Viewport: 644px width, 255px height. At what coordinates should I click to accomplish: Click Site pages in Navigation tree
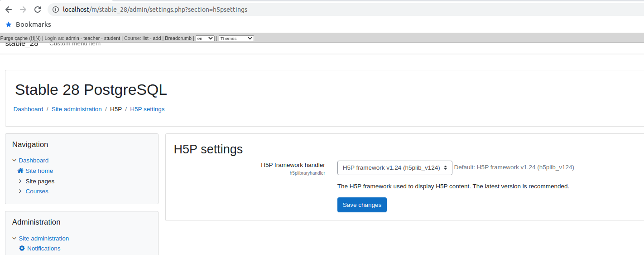click(40, 181)
